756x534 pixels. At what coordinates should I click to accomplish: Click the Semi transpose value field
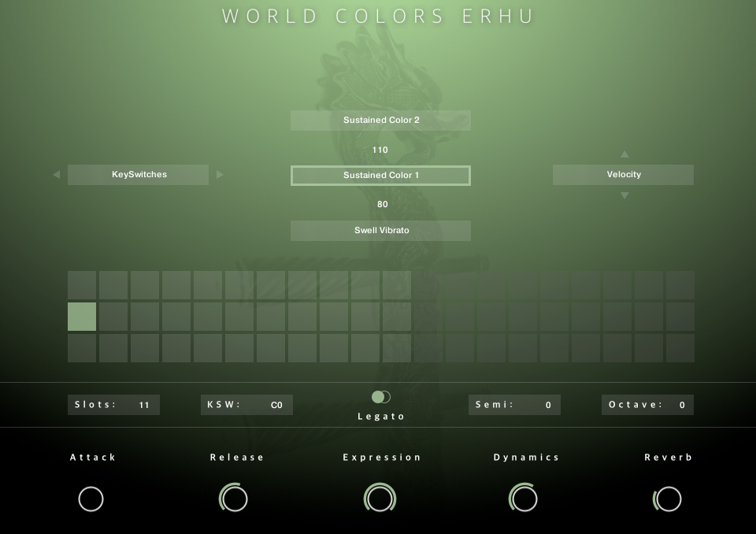[514, 405]
